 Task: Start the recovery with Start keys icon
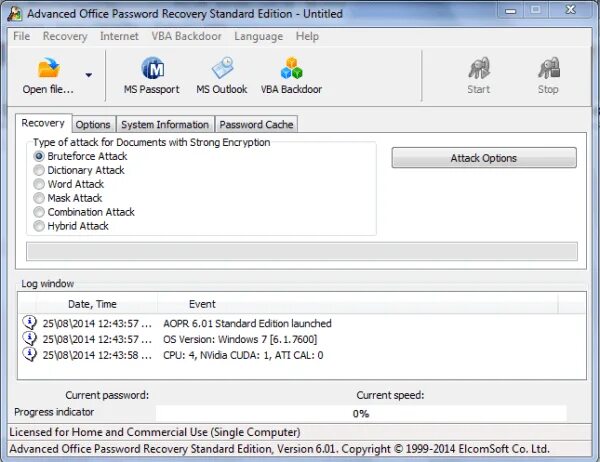[479, 68]
